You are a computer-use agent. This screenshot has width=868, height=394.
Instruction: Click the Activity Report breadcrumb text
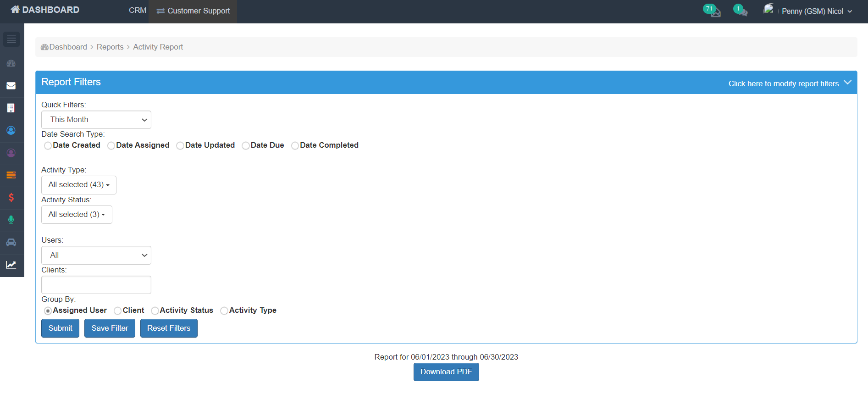[x=158, y=47]
